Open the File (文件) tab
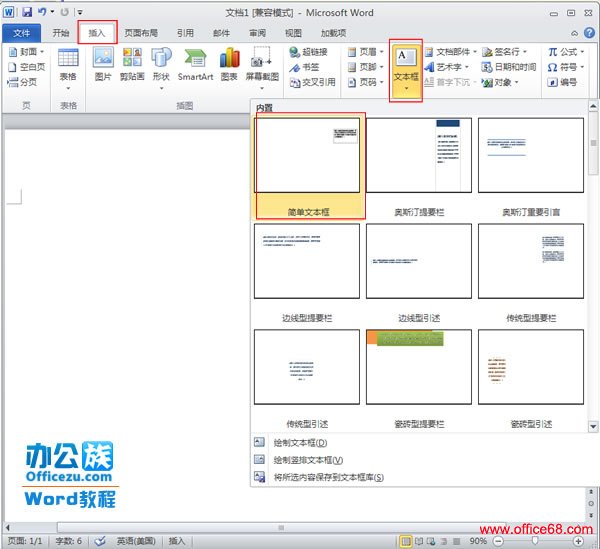 click(21, 33)
